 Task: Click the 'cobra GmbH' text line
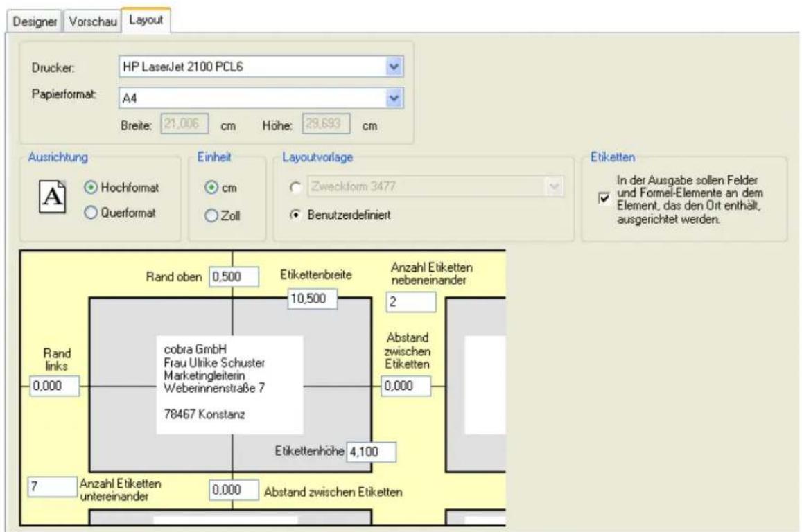pos(195,349)
